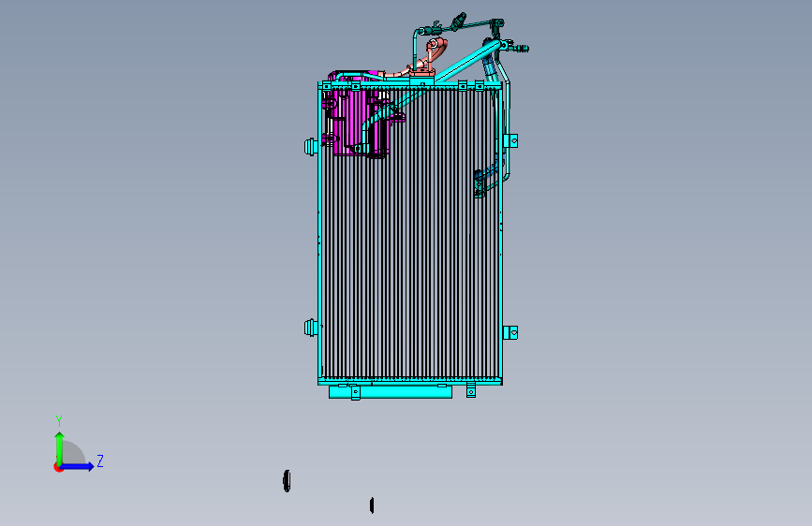Select the lower right mounting tab
The height and width of the screenshot is (526, 812).
pos(510,332)
